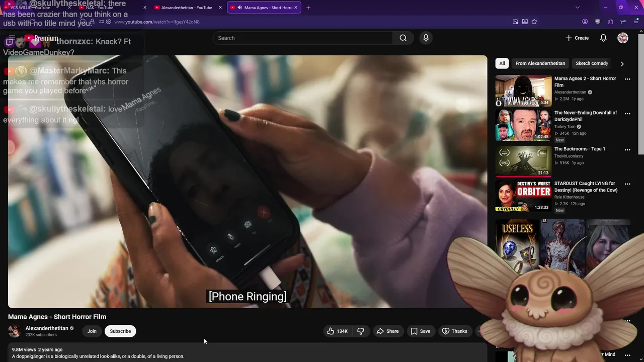Viewport: 644px width, 362px height.
Task: Click the Mama Agnes - Short Horror Film title
Action: coord(57,317)
